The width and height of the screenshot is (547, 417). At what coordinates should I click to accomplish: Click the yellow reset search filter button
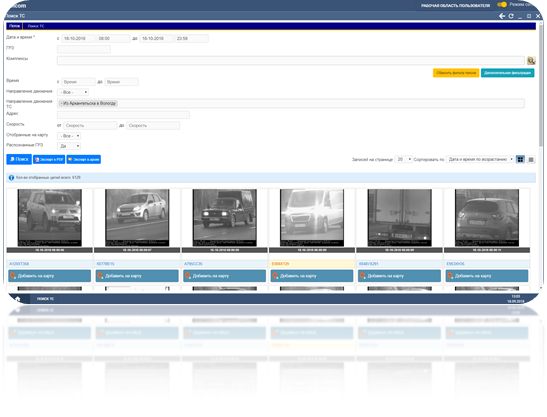[x=456, y=73]
